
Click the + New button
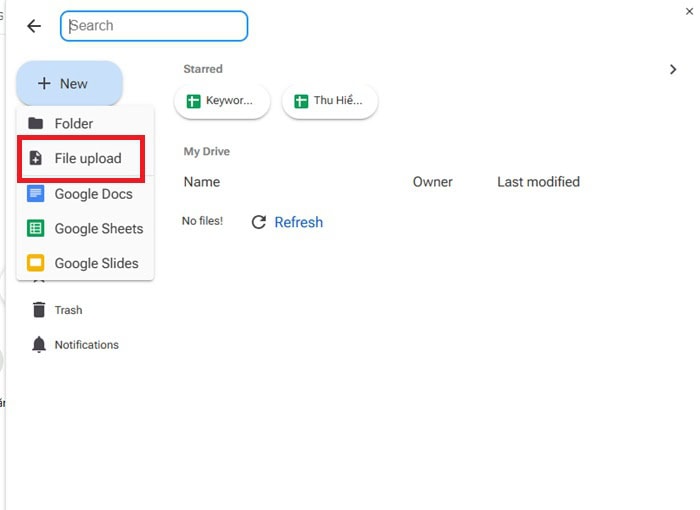(x=69, y=84)
